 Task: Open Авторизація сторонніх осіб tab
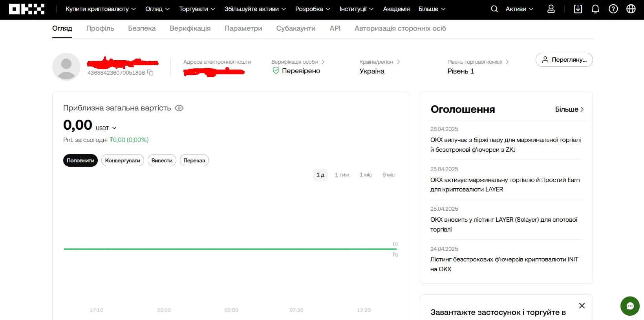click(400, 28)
